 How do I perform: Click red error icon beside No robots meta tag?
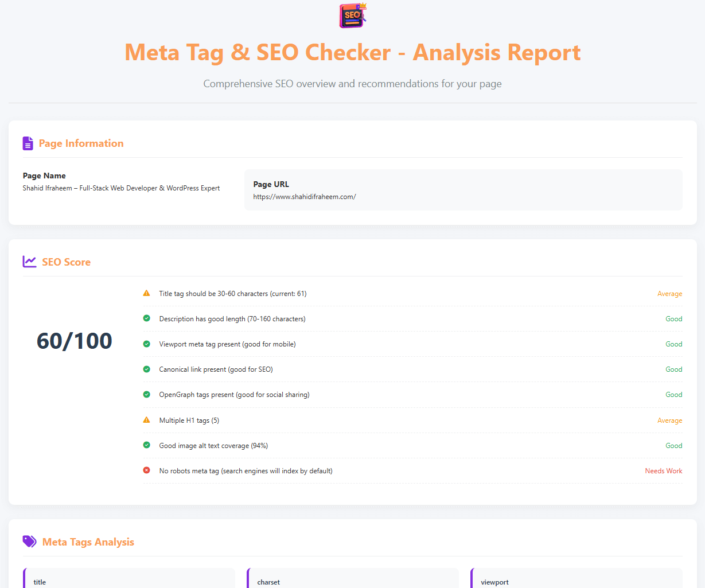tap(147, 470)
